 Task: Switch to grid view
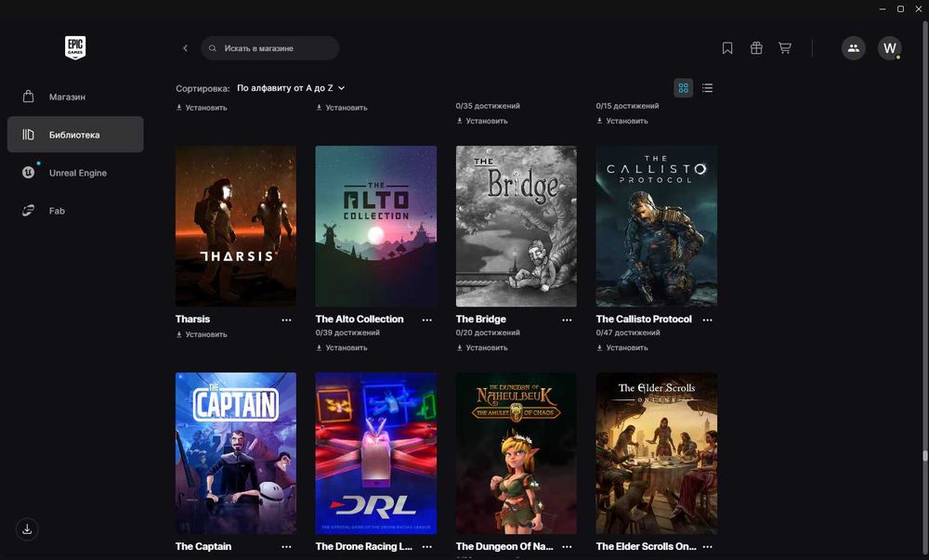point(683,88)
